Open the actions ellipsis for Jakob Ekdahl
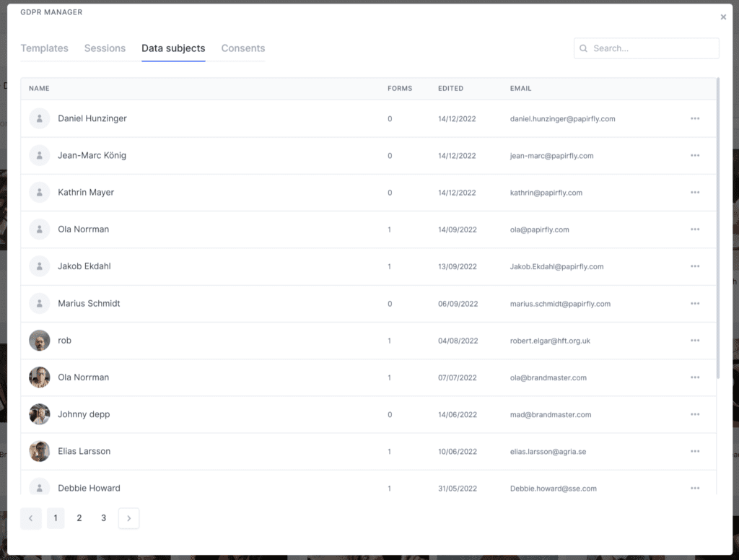 click(x=695, y=266)
